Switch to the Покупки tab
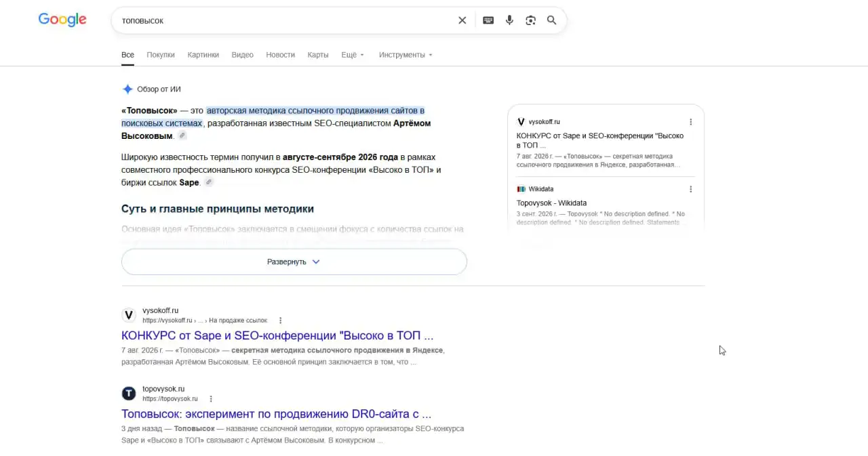868x456 pixels. click(x=161, y=55)
